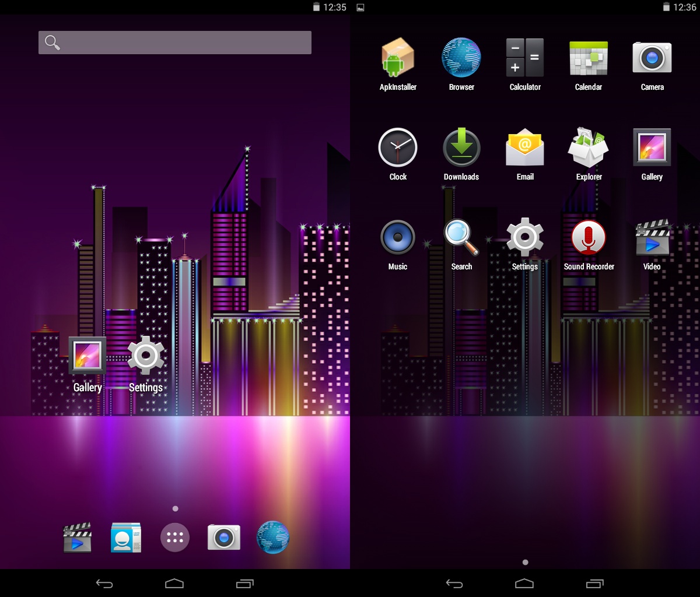Launch the Explorer file manager
The width and height of the screenshot is (700, 597).
589,153
